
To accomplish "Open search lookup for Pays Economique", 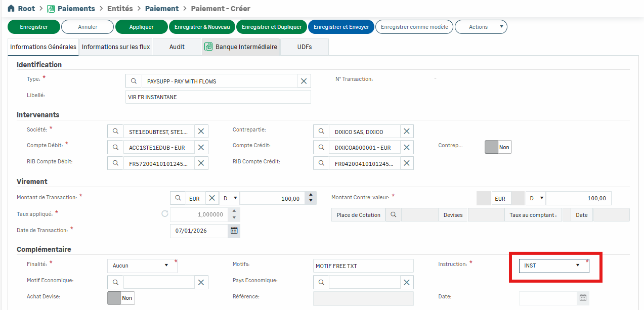I will [x=321, y=282].
